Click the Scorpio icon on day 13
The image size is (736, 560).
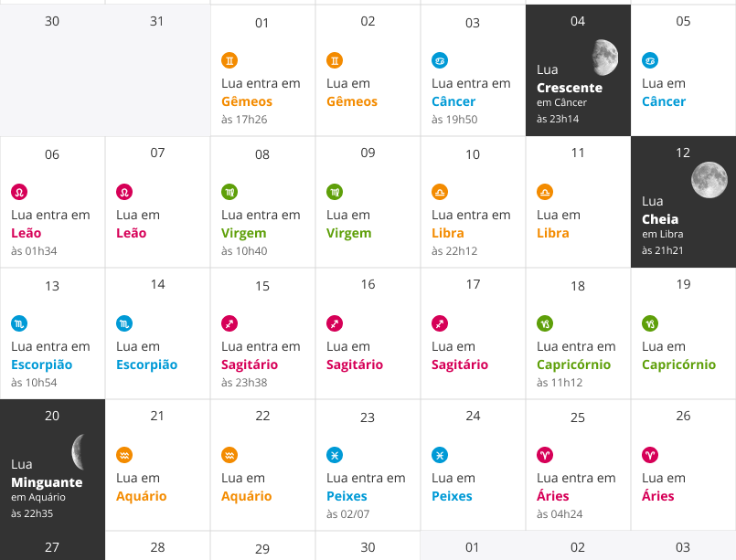coord(19,324)
